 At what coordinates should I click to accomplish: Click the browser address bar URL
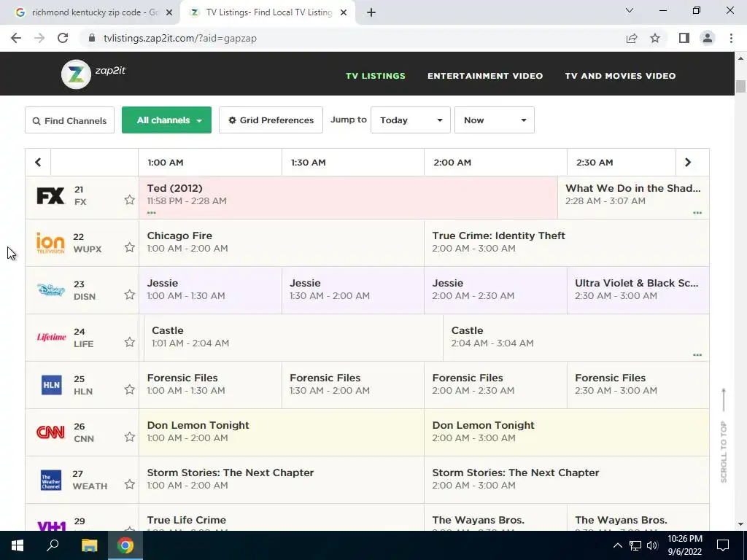tap(180, 38)
